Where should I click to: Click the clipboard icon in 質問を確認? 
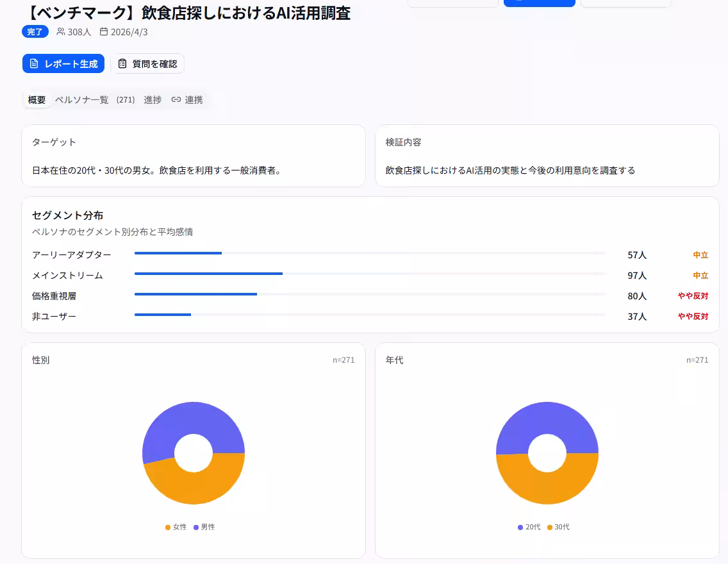tap(122, 63)
